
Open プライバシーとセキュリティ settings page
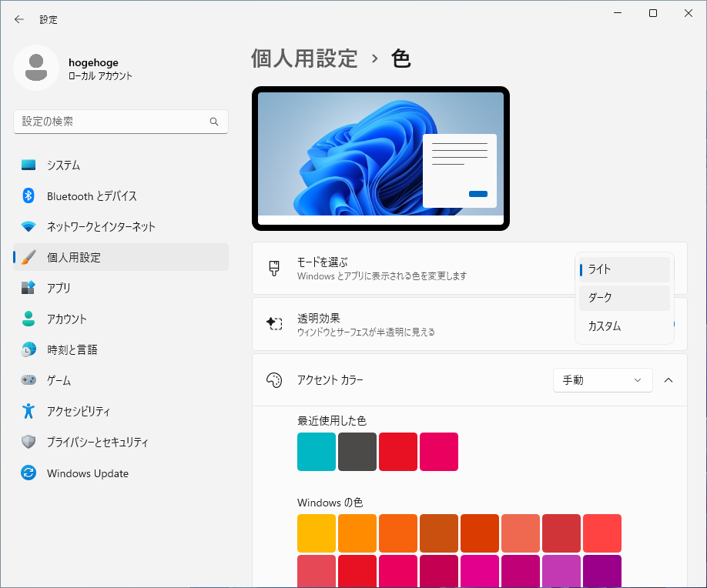(x=97, y=443)
